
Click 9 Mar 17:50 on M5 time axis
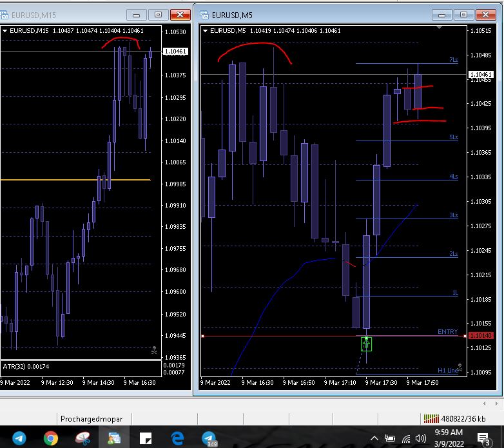tap(422, 383)
